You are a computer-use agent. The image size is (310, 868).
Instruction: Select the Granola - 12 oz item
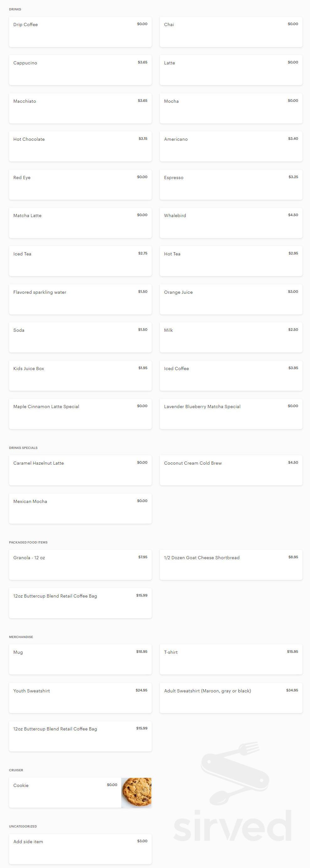(x=80, y=565)
